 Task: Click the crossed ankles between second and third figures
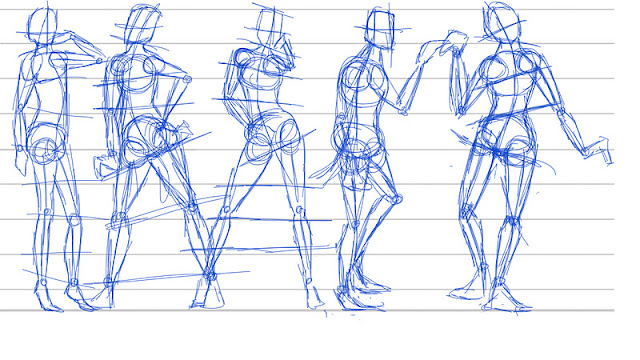click(210, 276)
